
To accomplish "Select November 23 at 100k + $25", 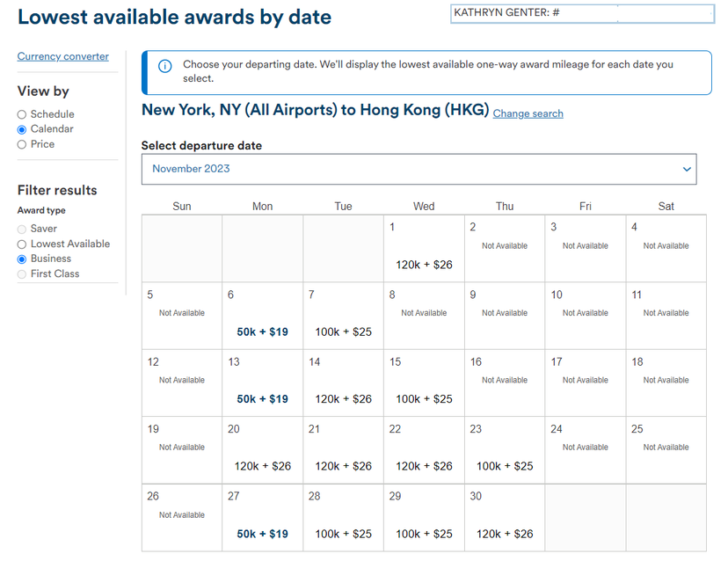I will click(505, 450).
